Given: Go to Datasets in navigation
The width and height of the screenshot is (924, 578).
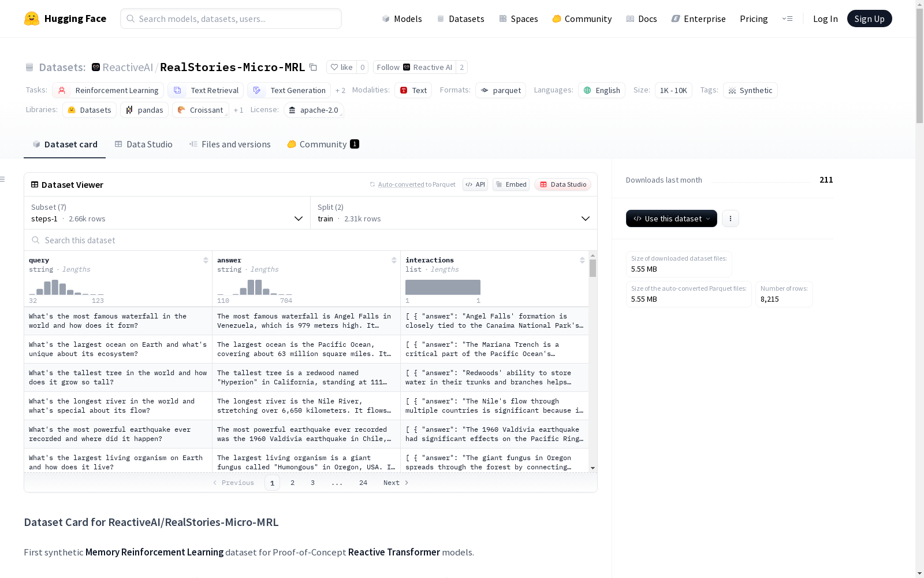Looking at the screenshot, I should pyautogui.click(x=460, y=18).
